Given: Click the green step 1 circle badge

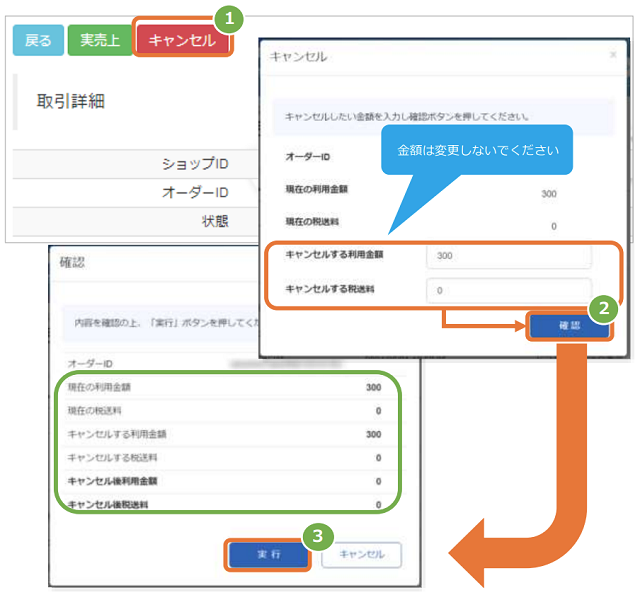Looking at the screenshot, I should 229,18.
